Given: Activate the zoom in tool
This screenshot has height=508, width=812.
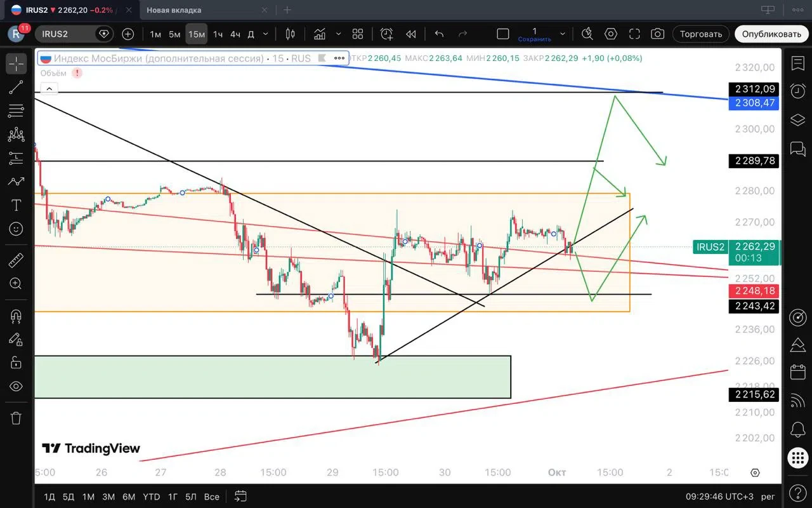Looking at the screenshot, I should (x=16, y=284).
